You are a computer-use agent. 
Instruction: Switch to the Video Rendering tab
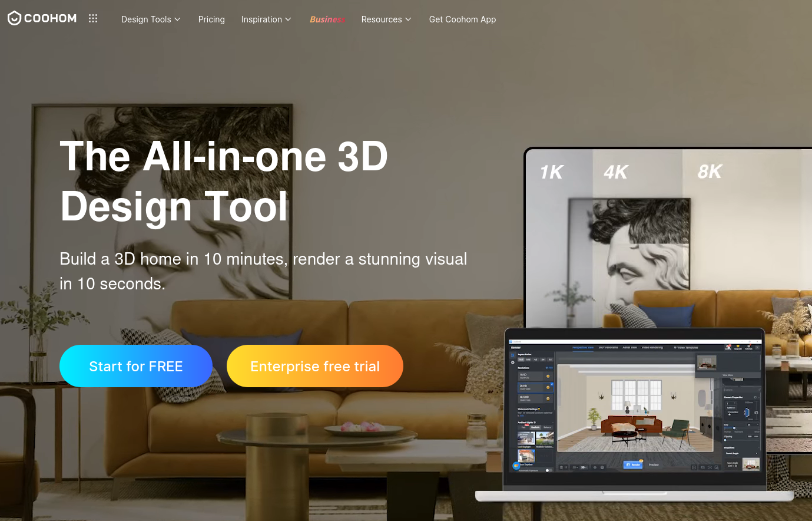[652, 348]
